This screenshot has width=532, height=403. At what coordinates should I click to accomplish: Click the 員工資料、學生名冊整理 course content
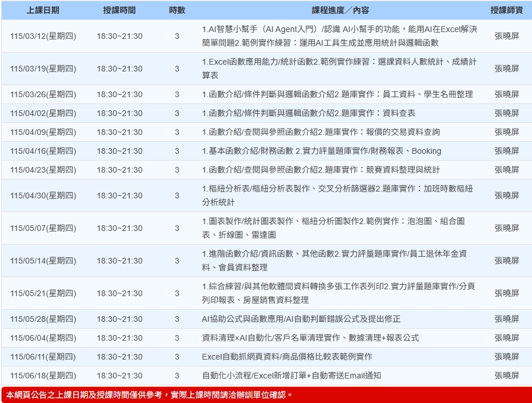(337, 94)
